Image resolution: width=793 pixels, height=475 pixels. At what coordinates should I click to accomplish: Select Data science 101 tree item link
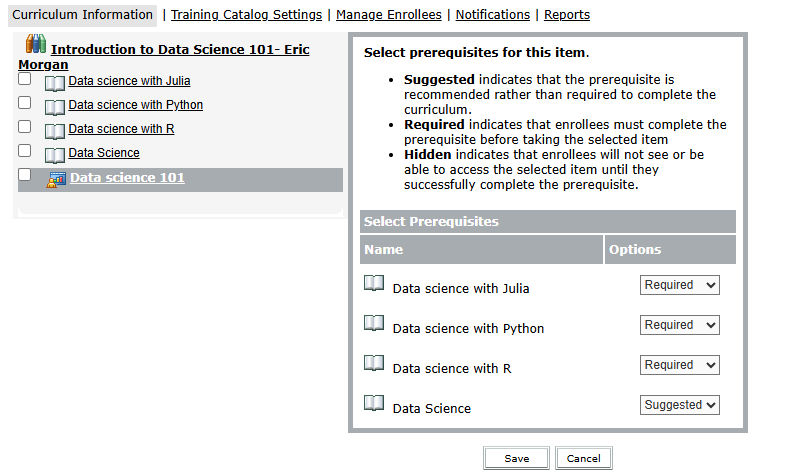127,178
